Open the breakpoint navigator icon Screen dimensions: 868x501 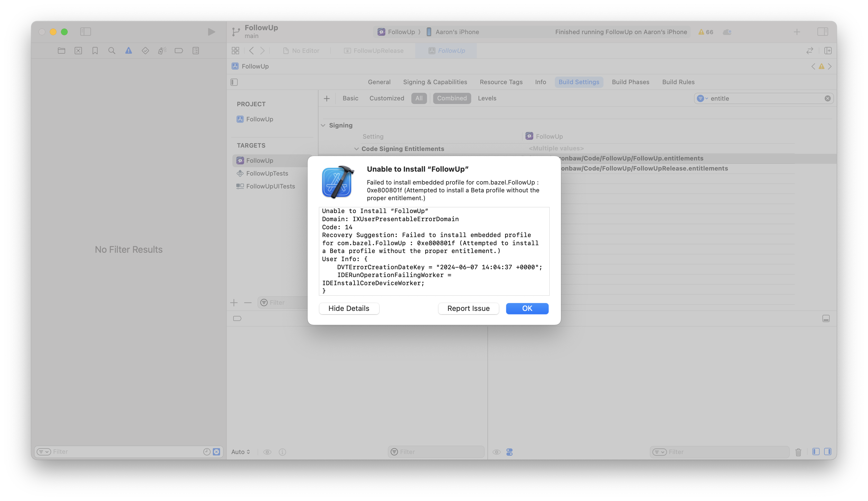tap(179, 51)
